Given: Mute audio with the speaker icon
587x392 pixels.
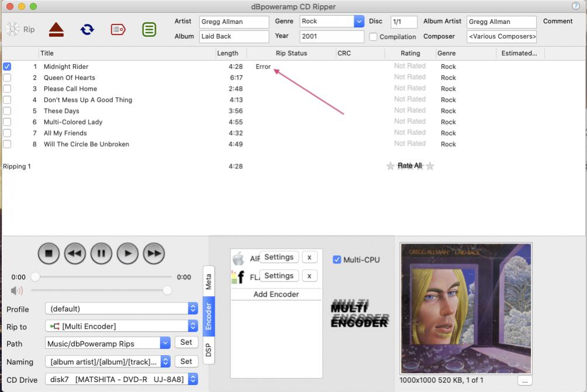Looking at the screenshot, I should [17, 290].
